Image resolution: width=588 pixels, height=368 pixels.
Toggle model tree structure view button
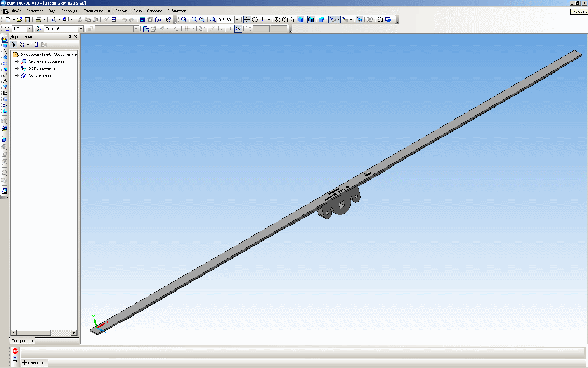click(x=14, y=45)
